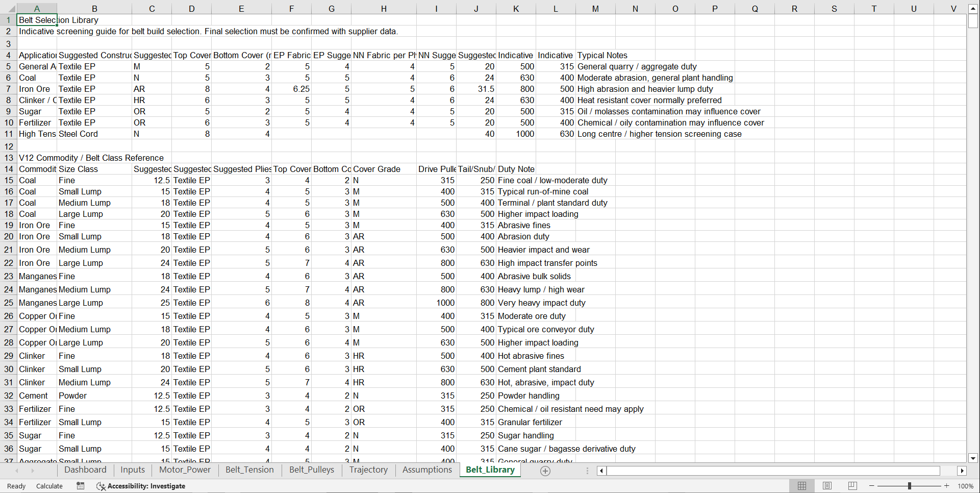
Task: Select the Trajectory sheet tab
Action: [x=368, y=470]
